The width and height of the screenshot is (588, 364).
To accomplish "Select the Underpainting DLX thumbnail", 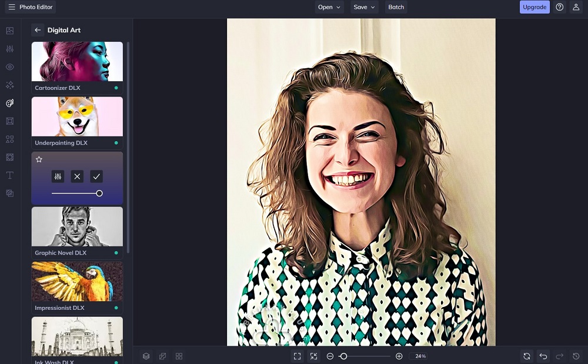I will point(77,116).
